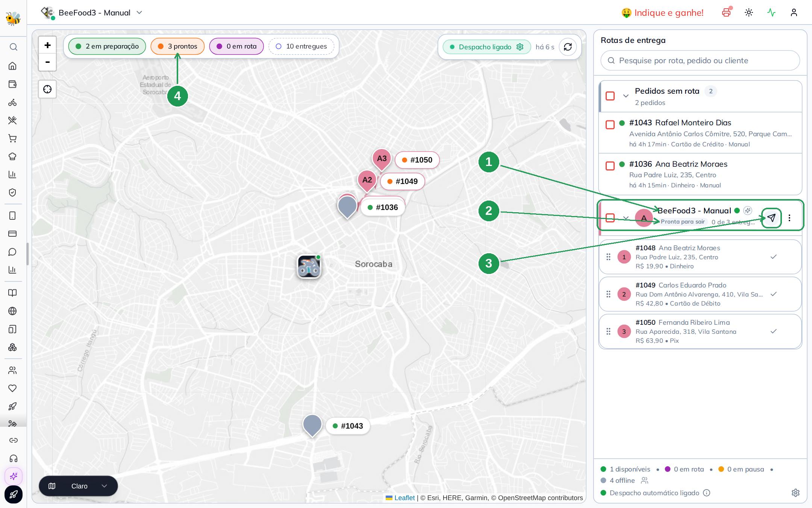Toggle the sun theme icon
The width and height of the screenshot is (812, 508).
749,12
